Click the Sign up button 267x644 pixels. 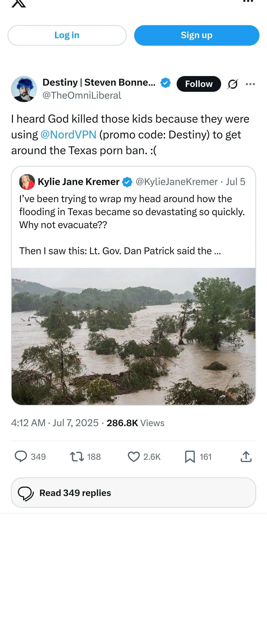pyautogui.click(x=196, y=35)
